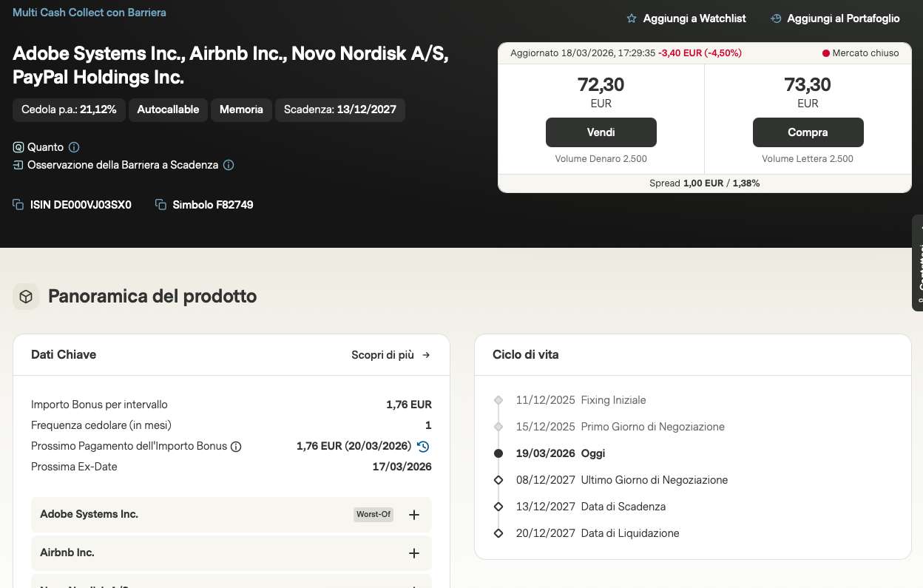
Task: Click the Aggiungi al Portafoglio icon
Action: pyautogui.click(x=776, y=18)
